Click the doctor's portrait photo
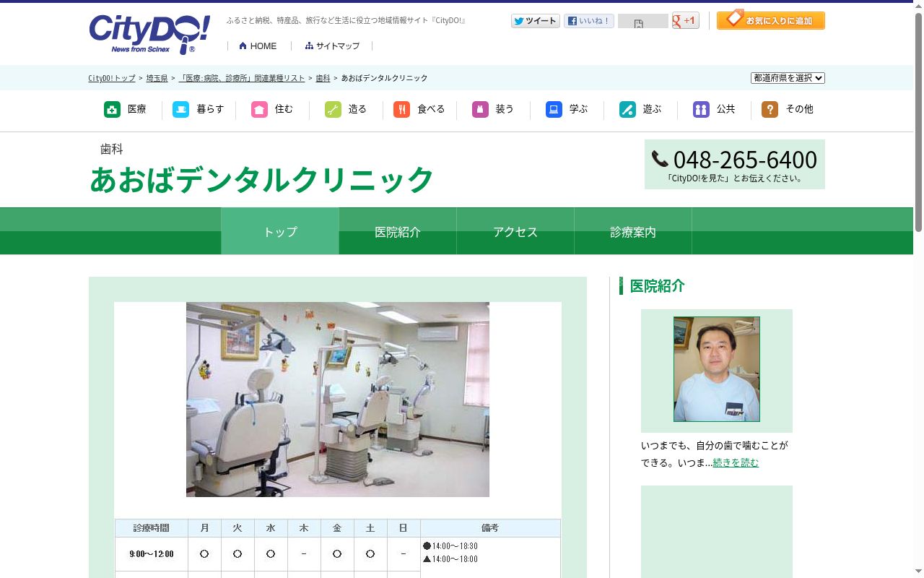 (x=717, y=369)
